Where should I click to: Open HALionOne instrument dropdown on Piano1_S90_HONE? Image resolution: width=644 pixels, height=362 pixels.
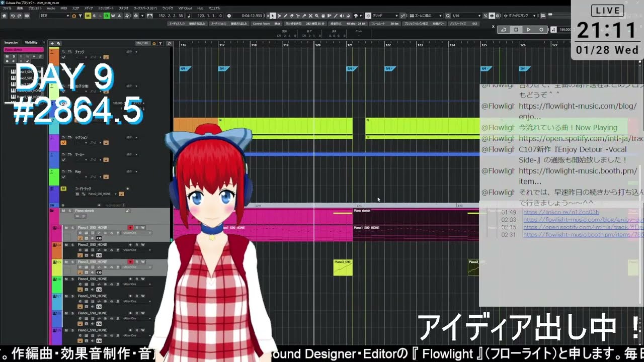tap(136, 233)
